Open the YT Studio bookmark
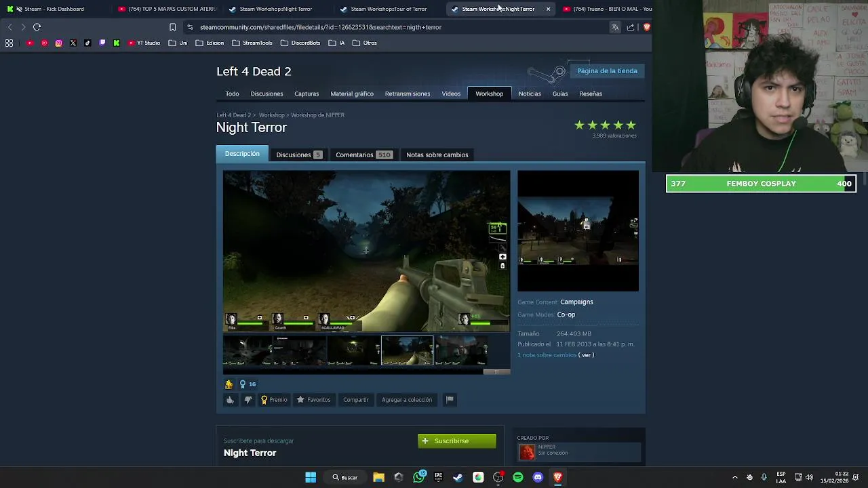 tap(144, 43)
